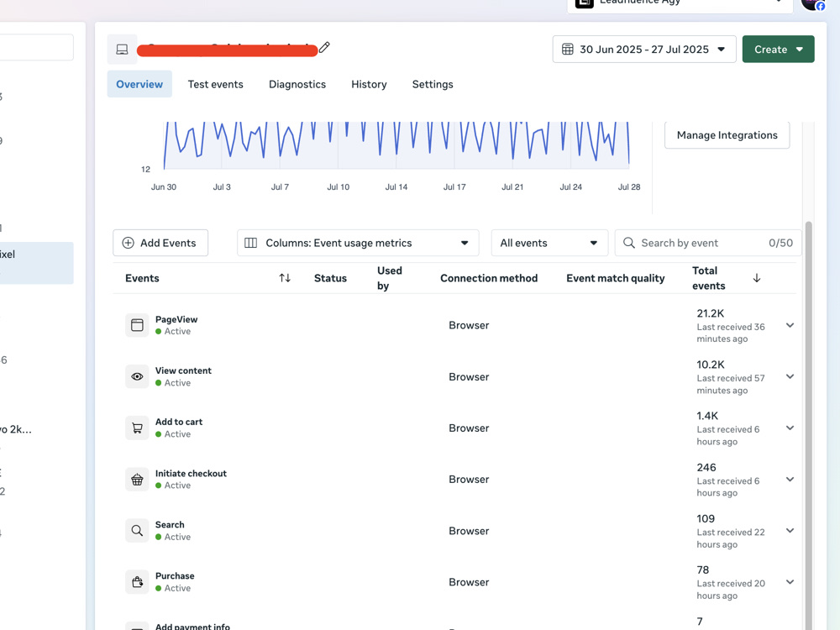Sort by Events column arrows
This screenshot has width=840, height=630.
(x=285, y=277)
